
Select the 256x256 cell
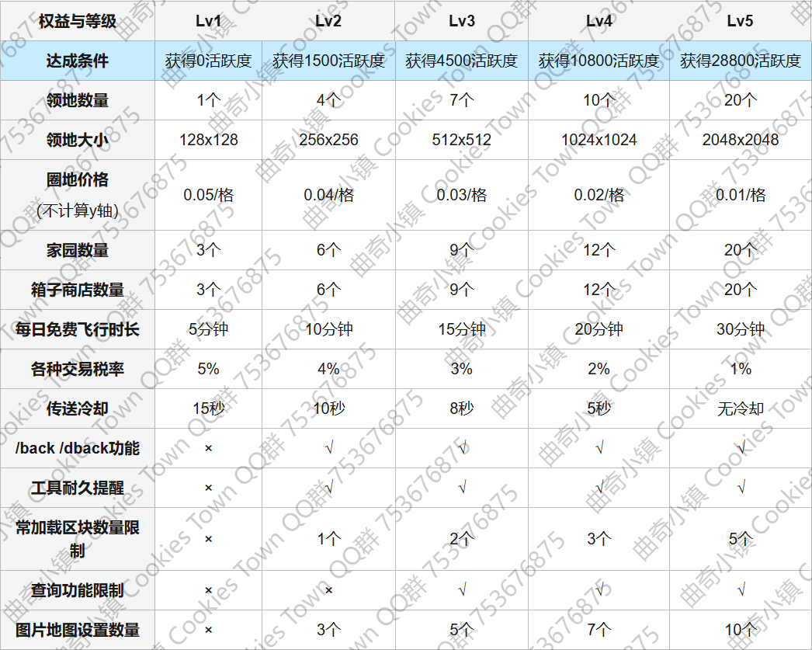pyautogui.click(x=328, y=140)
